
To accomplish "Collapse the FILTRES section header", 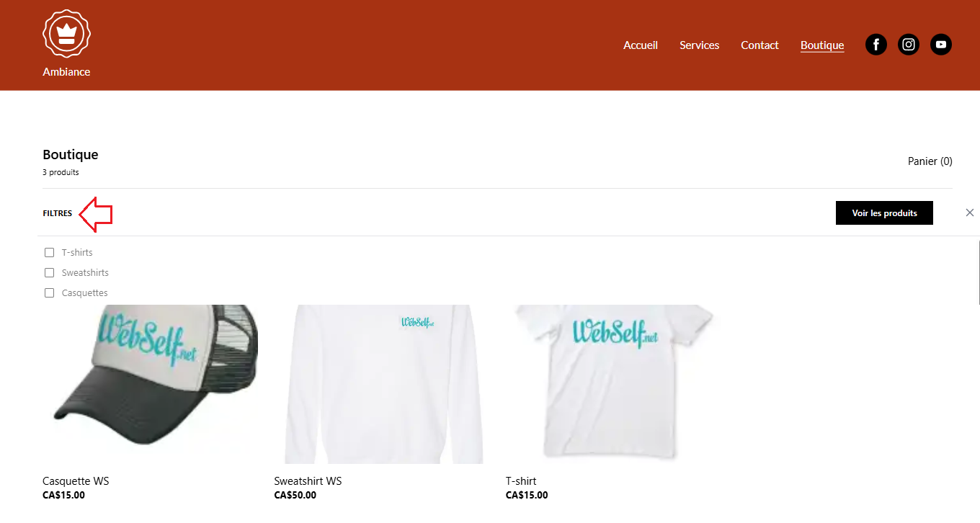I will [58, 213].
